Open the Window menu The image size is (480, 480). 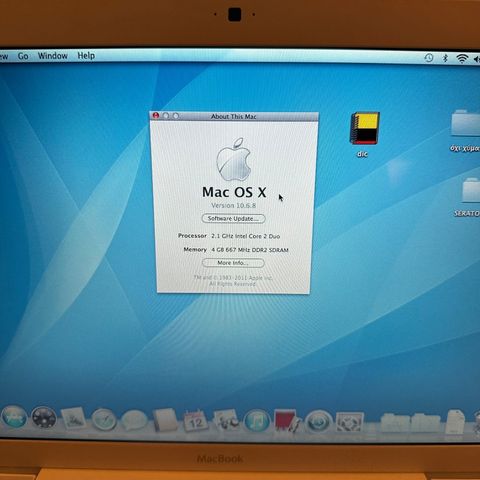tap(53, 56)
